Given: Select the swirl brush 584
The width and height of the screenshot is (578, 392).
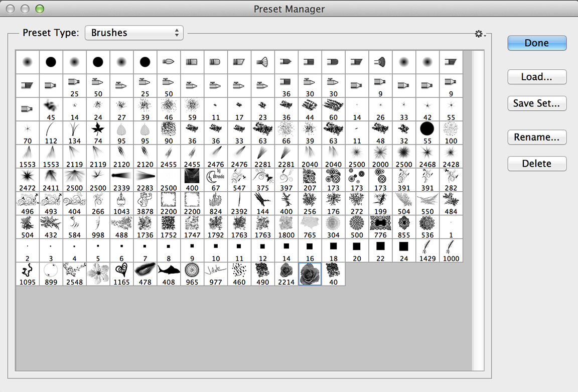Looking at the screenshot, I should tap(74, 227).
